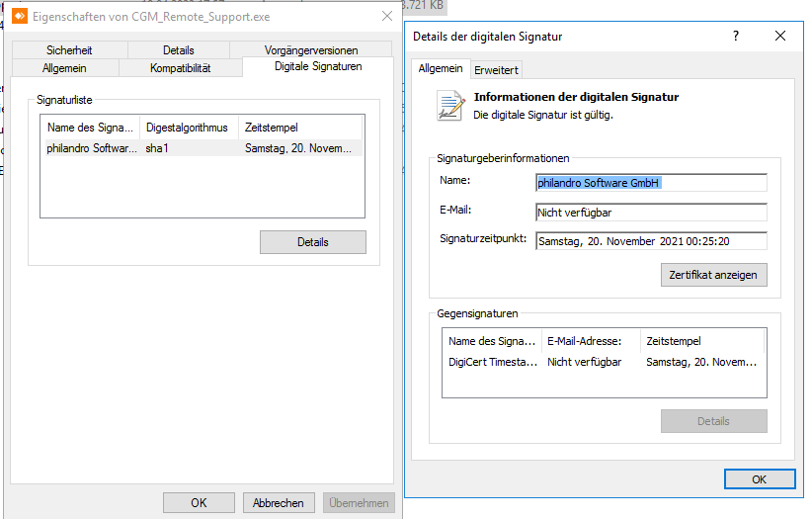Select the DigiCert Timesta... countersignature row
The image size is (812, 519).
pyautogui.click(x=604, y=362)
